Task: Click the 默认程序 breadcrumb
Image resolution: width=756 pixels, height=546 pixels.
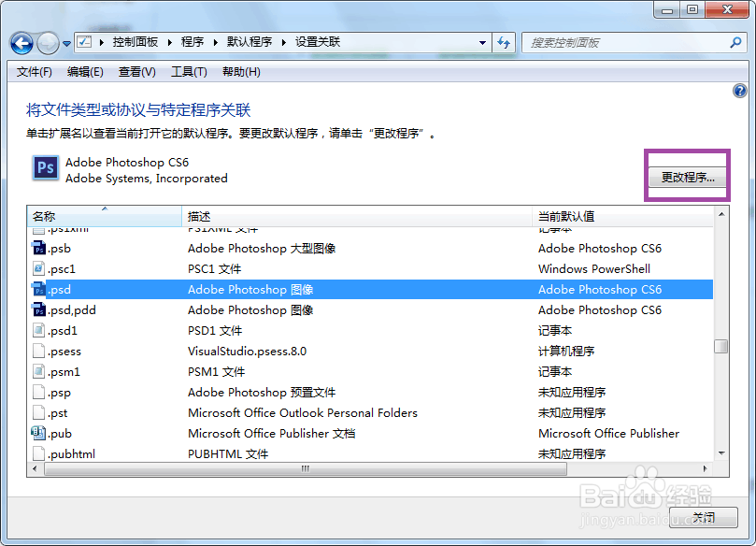Action: coord(250,42)
